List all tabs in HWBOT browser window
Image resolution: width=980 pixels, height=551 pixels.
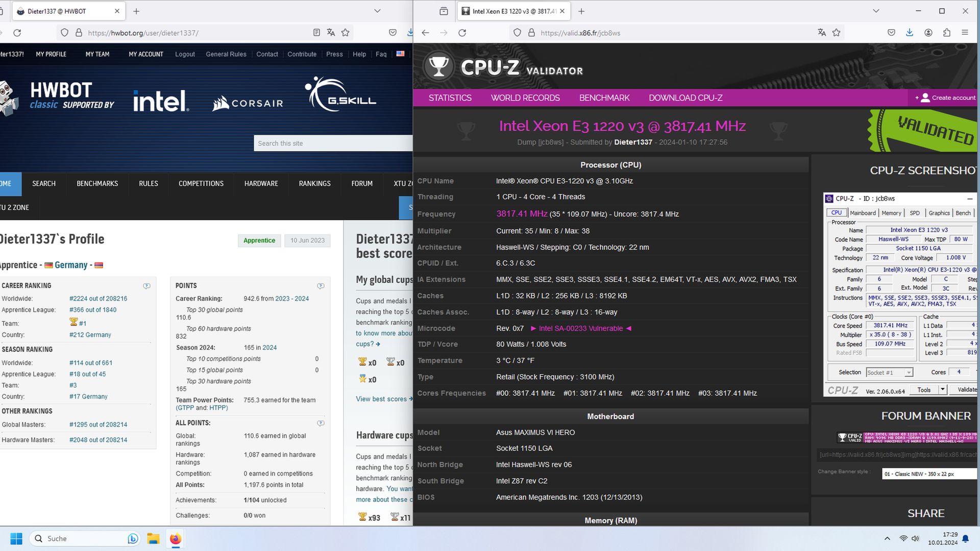tap(377, 11)
